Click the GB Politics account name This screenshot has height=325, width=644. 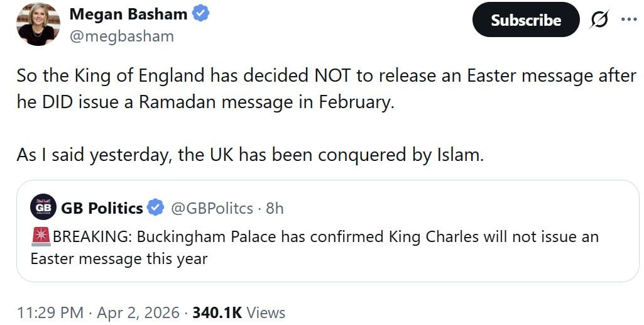103,207
